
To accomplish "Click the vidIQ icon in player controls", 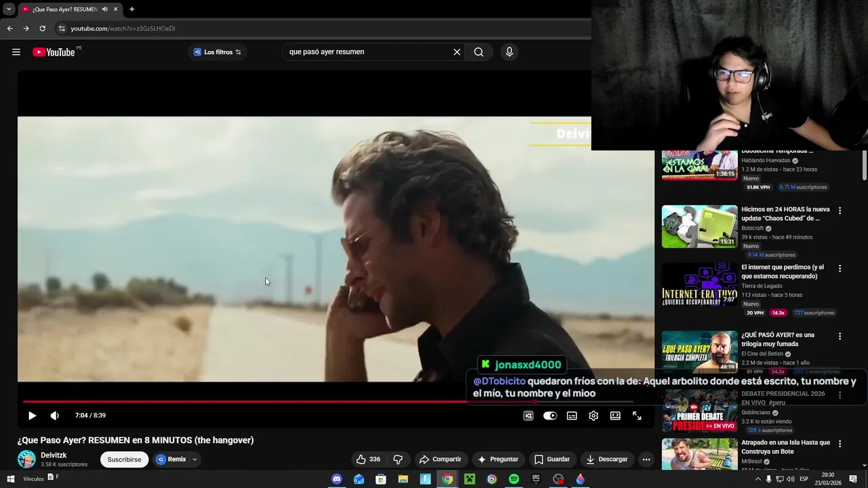I will pos(528,415).
